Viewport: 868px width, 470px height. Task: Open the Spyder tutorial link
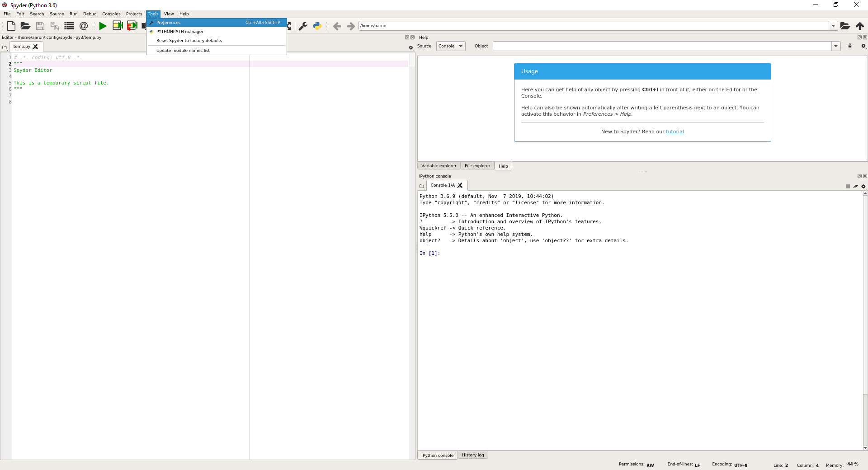675,132
